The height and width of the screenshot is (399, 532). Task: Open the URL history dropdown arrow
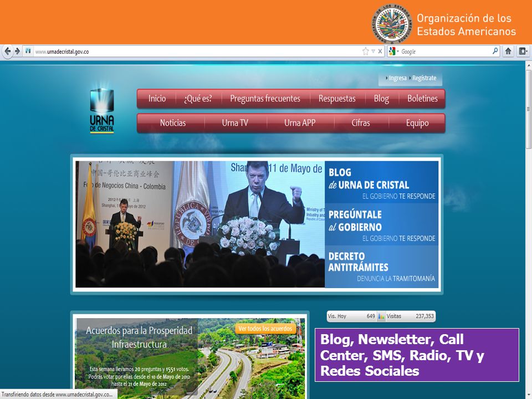coord(373,52)
